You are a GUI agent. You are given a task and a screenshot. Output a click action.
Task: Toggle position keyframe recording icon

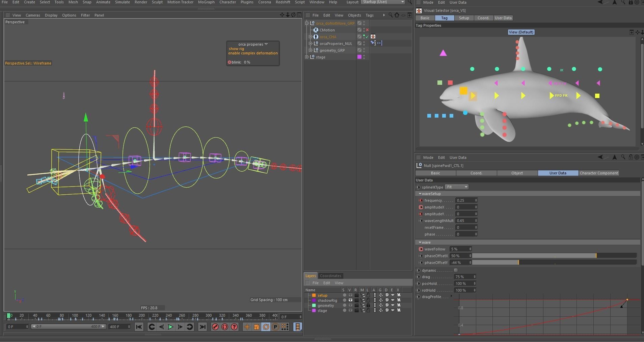click(x=247, y=327)
